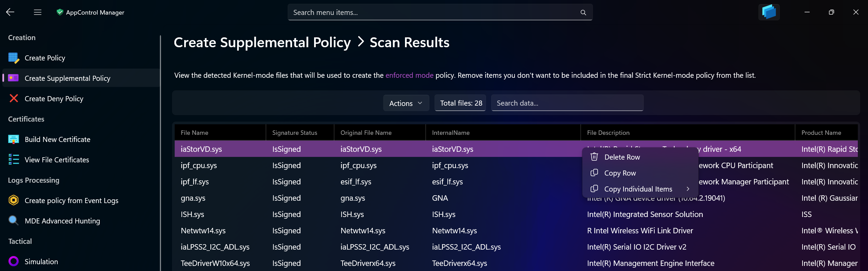Choose Copy Row from context menu
This screenshot has height=271, width=868.
(640, 173)
